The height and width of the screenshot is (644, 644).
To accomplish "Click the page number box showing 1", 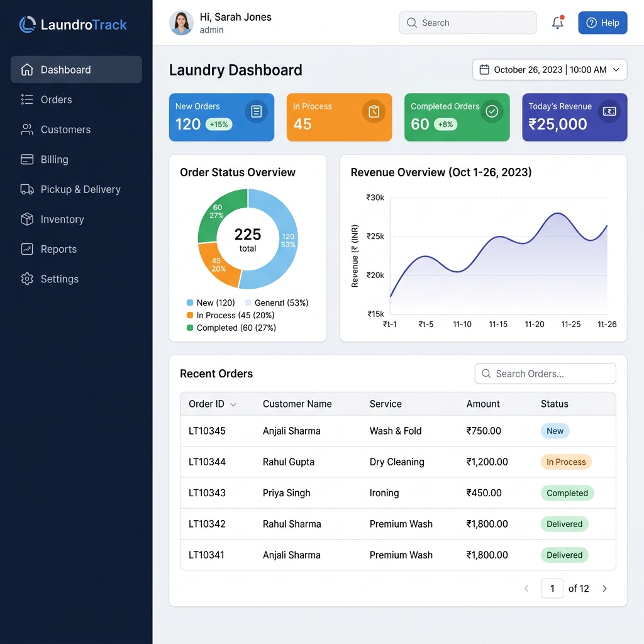I will pos(552,589).
